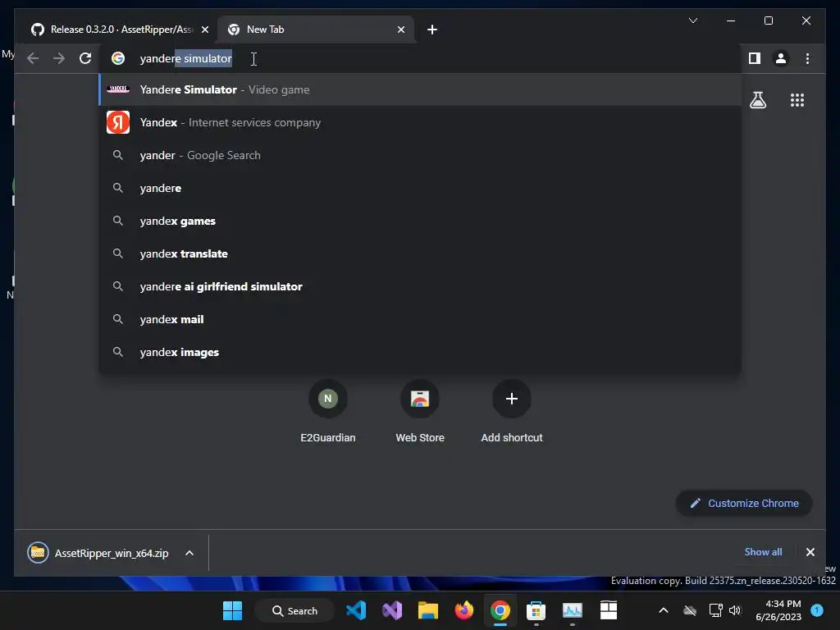840x630 pixels.
Task: Select the Yandere Simulator video game suggestion
Action: coord(421,89)
